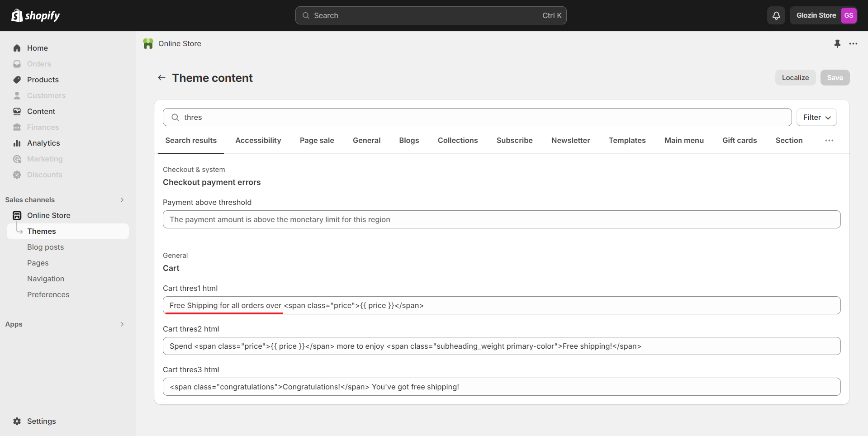Open Blog posts in the sidebar
Viewport: 868px width, 436px height.
pos(45,247)
